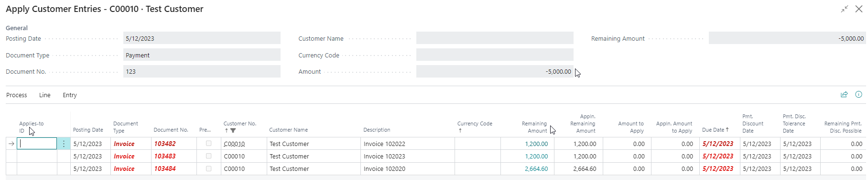Open the information pane icon
Viewport: 868px width, 180px height.
click(858, 95)
